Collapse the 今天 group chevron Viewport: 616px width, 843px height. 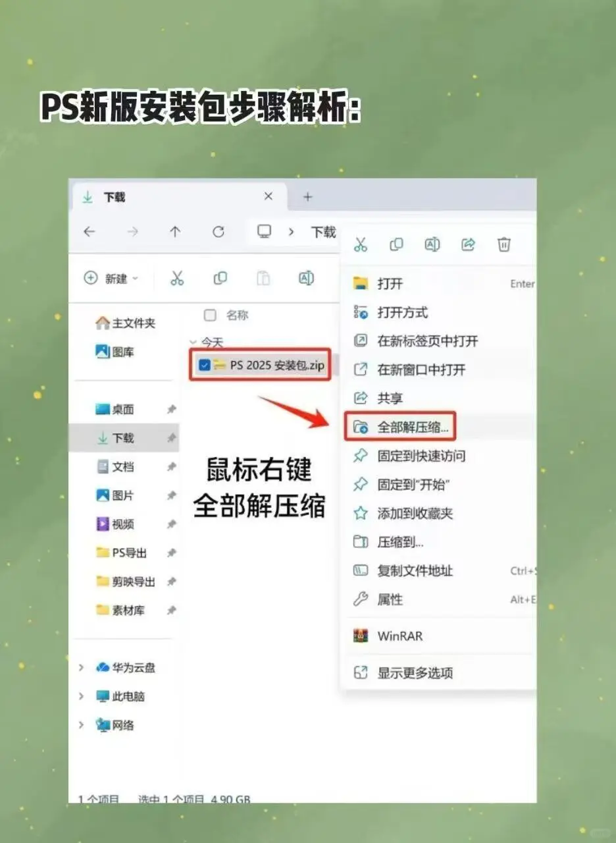coord(192,341)
